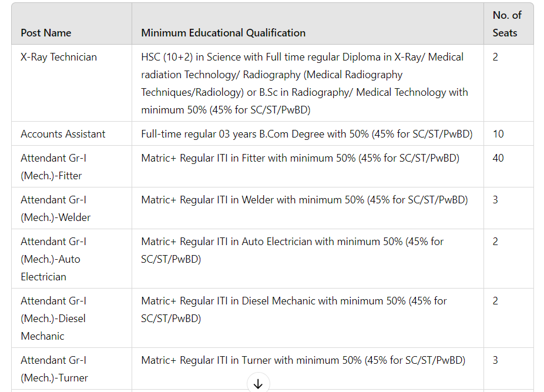Click the Minimum Educational Qualification header

[223, 33]
